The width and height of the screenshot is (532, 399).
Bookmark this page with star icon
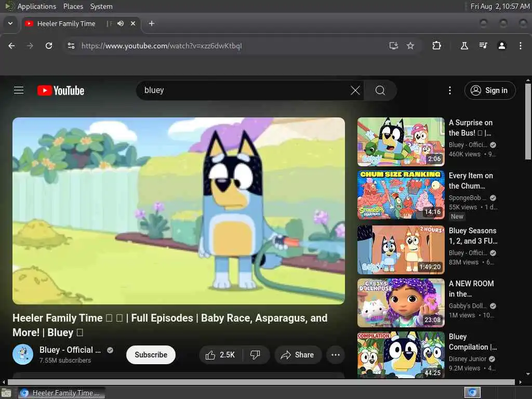410,46
